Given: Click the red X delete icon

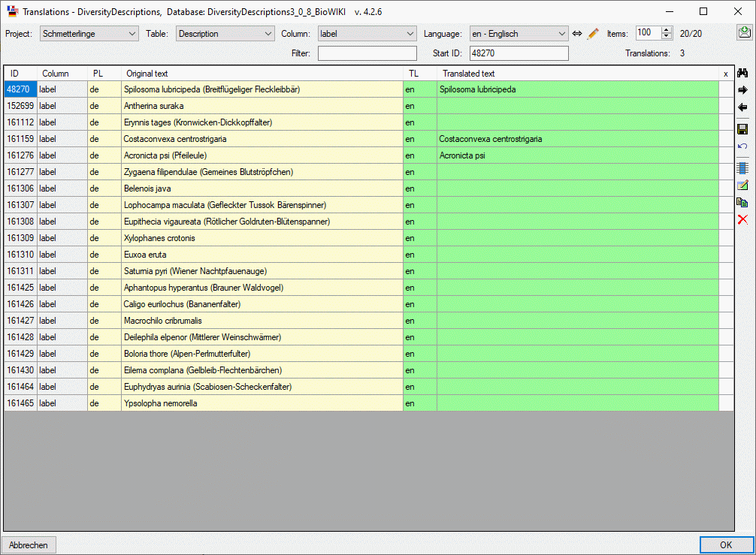Looking at the screenshot, I should tap(742, 219).
